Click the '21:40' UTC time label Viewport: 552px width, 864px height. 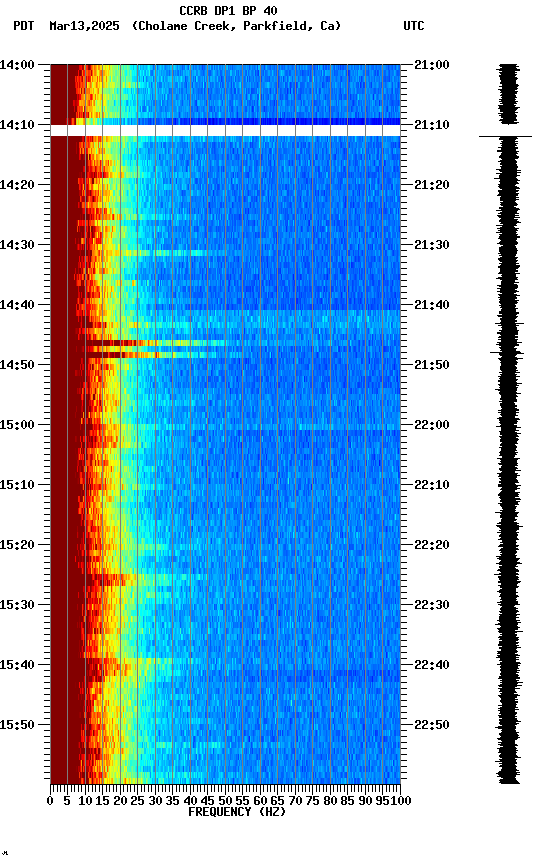432,305
